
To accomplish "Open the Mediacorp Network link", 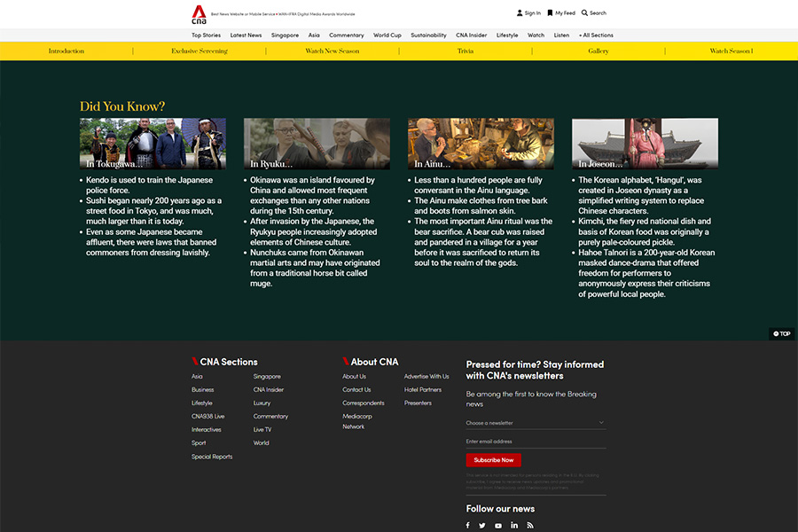I will 357,421.
